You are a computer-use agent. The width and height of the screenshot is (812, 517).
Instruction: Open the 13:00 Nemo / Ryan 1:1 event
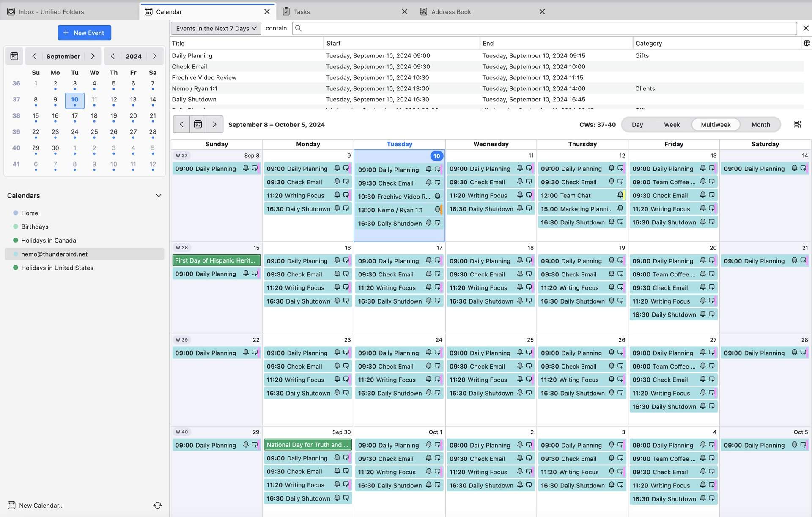coord(399,210)
